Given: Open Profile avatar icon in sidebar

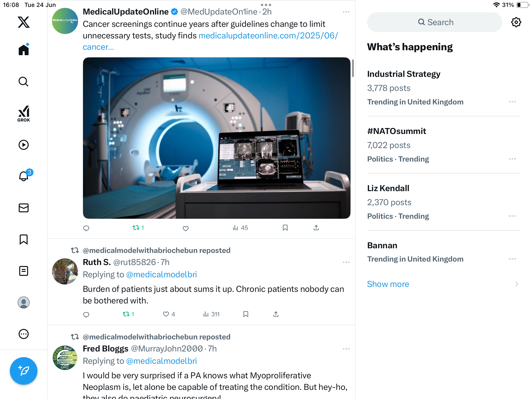Looking at the screenshot, I should coord(24,302).
